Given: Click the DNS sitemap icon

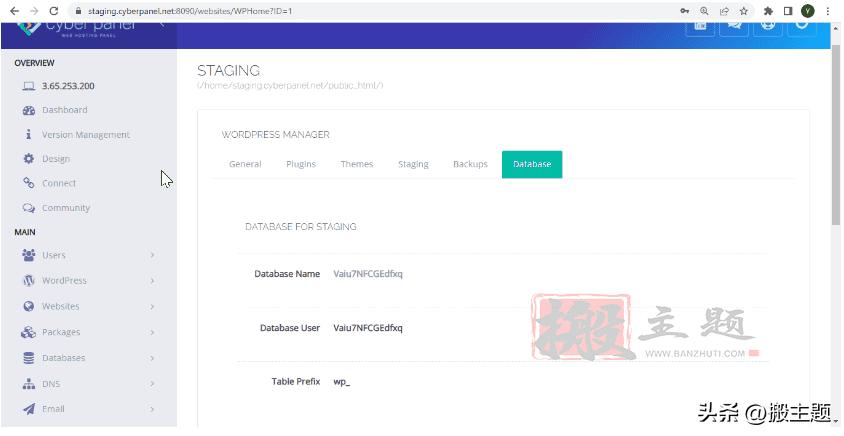Looking at the screenshot, I should [29, 384].
